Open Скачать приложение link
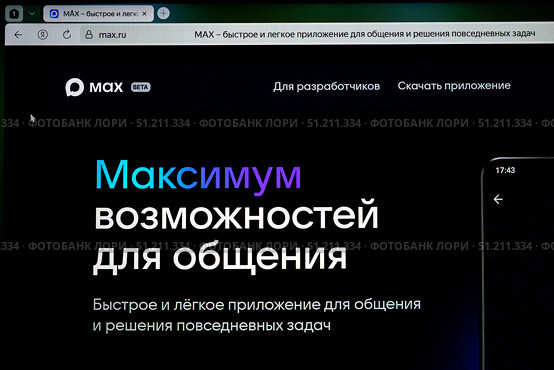Image resolution: width=554 pixels, height=370 pixels. coord(454,86)
